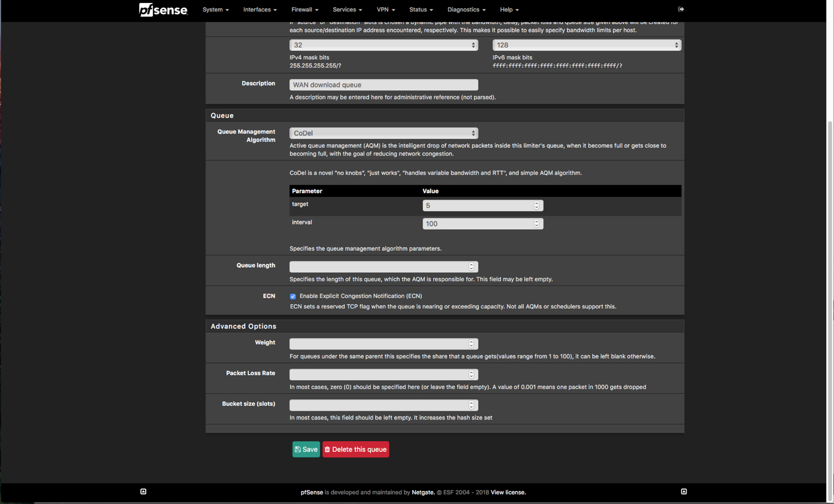Save the queue settings
The height and width of the screenshot is (504, 834).
tap(306, 450)
